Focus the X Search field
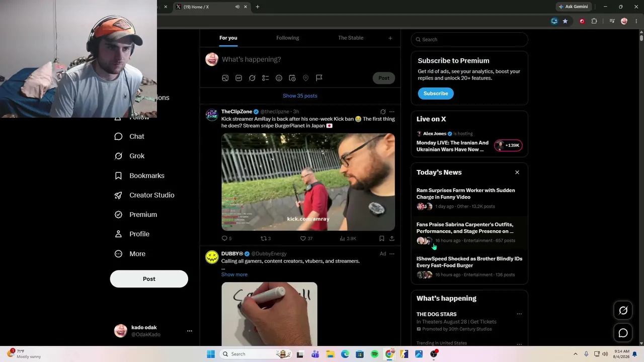Viewport: 644px width, 362px height. click(x=469, y=40)
